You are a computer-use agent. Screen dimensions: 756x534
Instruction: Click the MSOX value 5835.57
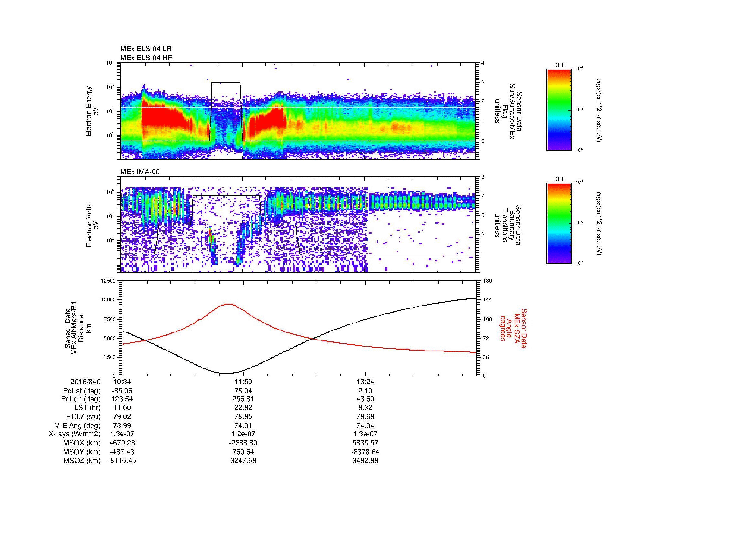tap(365, 443)
